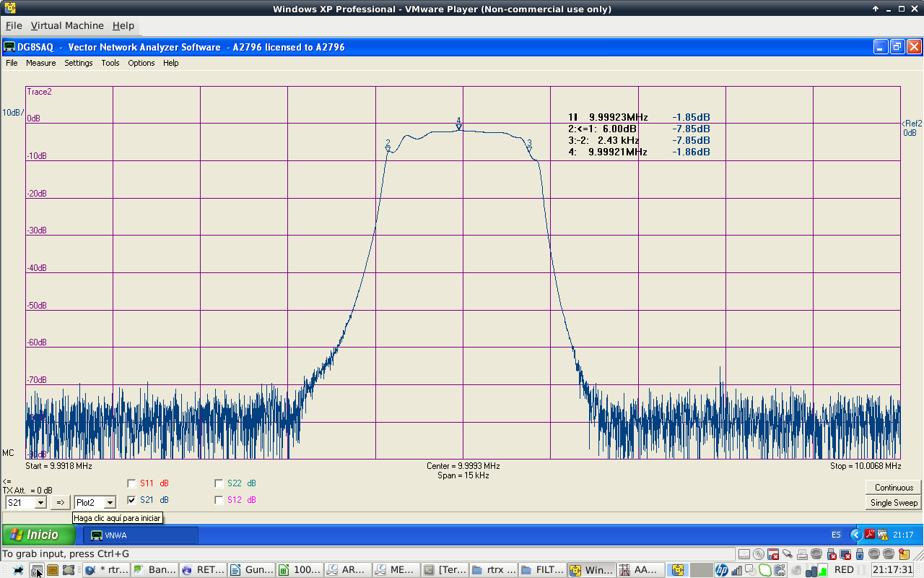
Task: Enable the S22 dB trace checkbox
Action: tap(219, 483)
